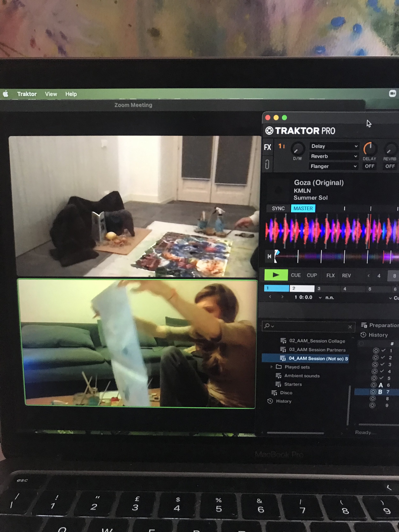This screenshot has width=399, height=532.
Task: Open the Delay effect dropdown
Action: [334, 146]
